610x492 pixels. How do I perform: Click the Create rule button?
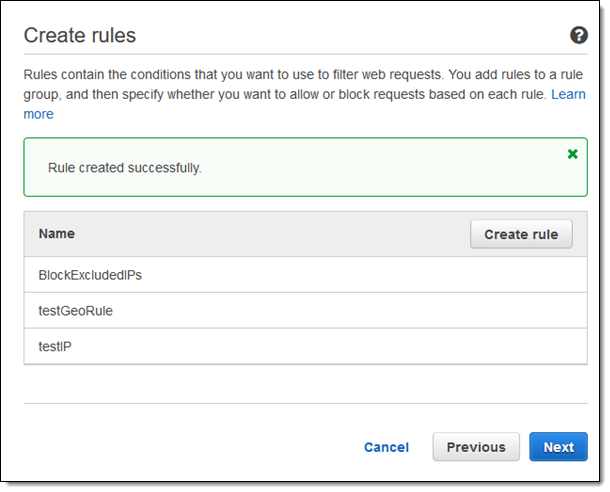[x=521, y=234]
